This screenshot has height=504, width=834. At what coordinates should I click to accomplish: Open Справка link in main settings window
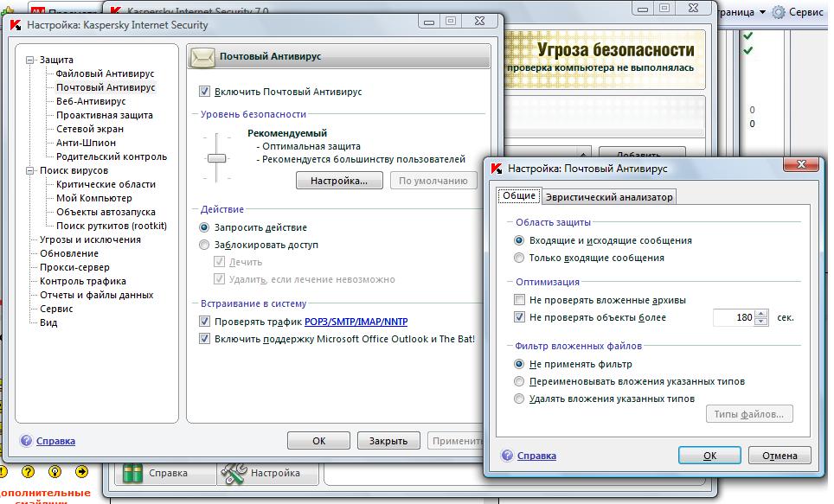[x=56, y=441]
